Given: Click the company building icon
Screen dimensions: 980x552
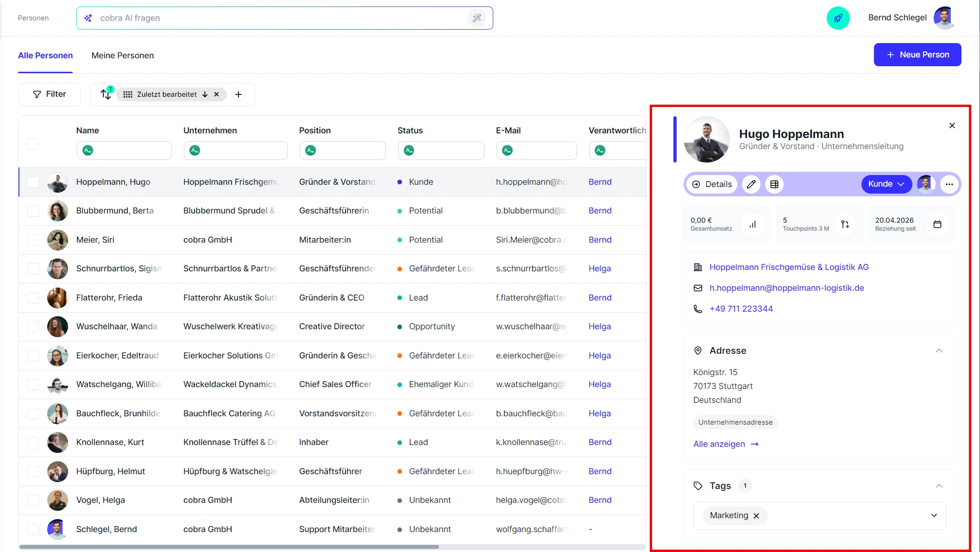Looking at the screenshot, I should click(x=698, y=267).
